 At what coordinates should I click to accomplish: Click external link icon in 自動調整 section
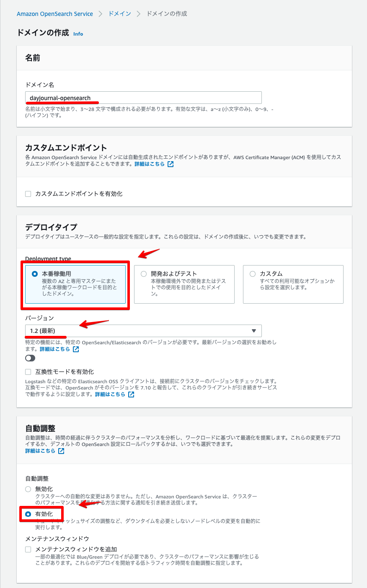tap(62, 451)
